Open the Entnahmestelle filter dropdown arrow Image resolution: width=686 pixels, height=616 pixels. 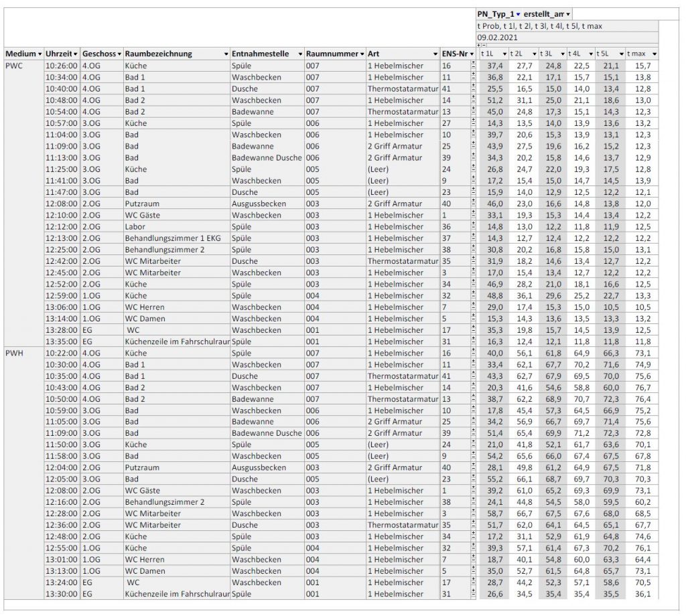[299, 54]
